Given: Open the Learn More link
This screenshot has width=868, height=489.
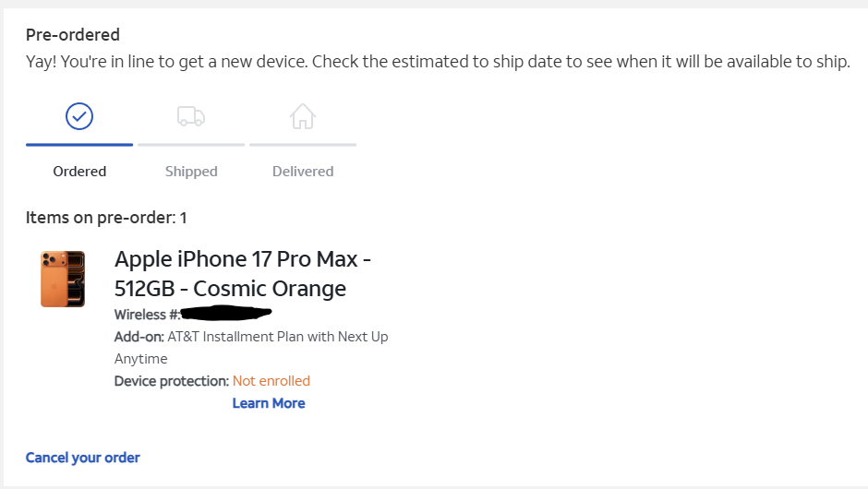Looking at the screenshot, I should (269, 403).
